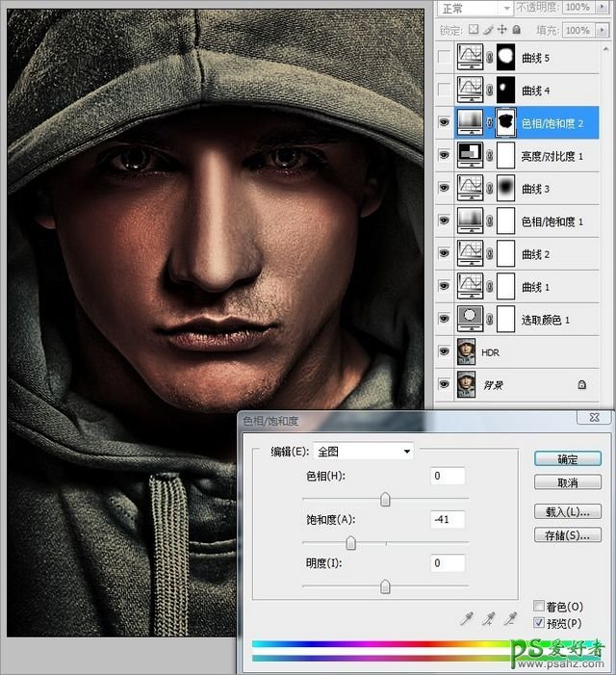Click the layer mask of 色相/饱和度 2
This screenshot has width=616, height=675.
tap(505, 122)
